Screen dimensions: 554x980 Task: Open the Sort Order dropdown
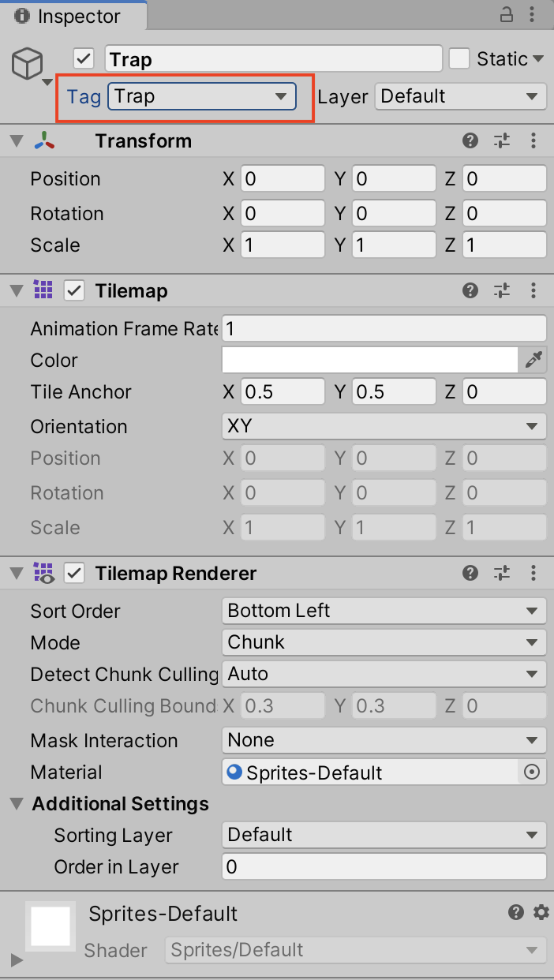coord(384,611)
